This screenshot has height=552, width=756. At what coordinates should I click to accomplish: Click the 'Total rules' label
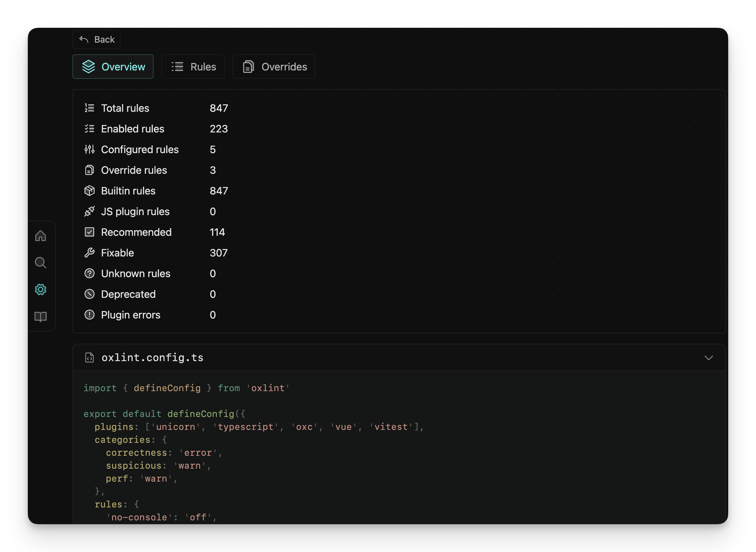(x=125, y=108)
